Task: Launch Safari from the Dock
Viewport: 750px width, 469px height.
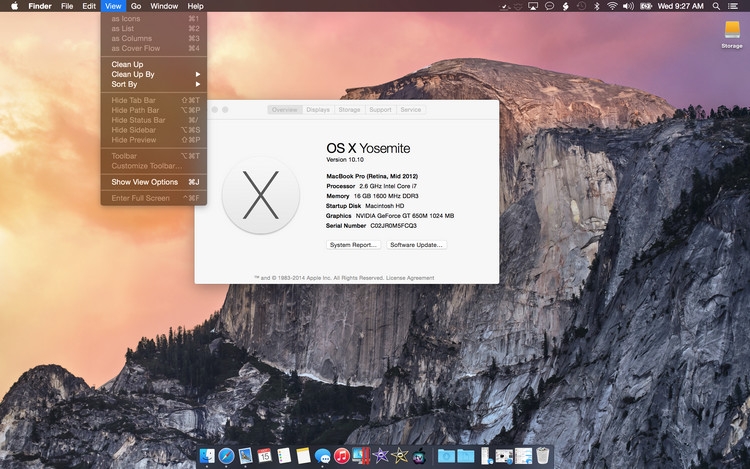Action: [226, 456]
